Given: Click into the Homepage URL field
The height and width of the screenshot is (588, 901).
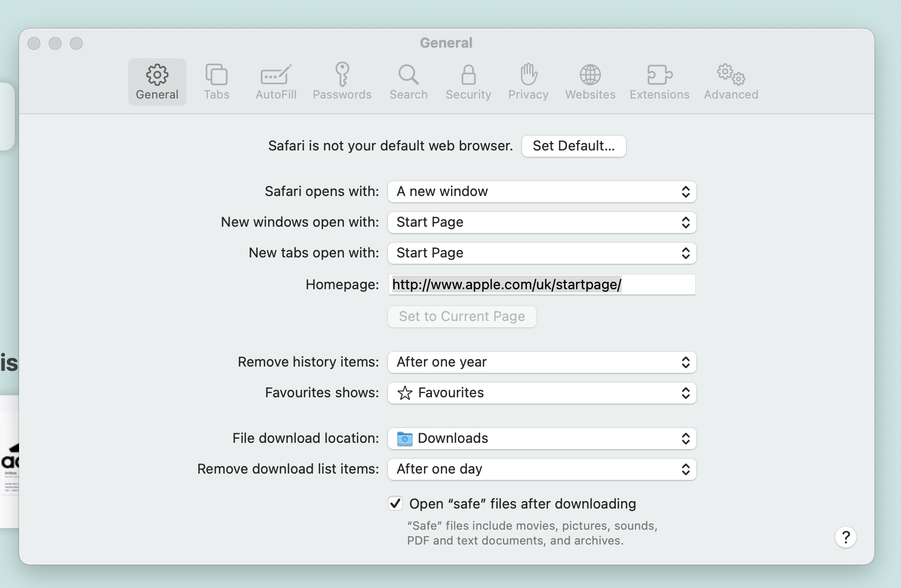Looking at the screenshot, I should point(542,284).
